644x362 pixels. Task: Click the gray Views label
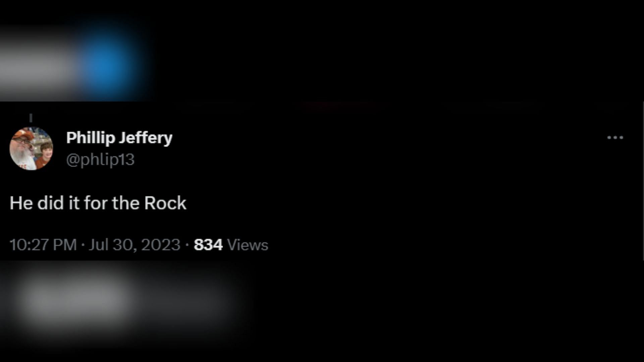pyautogui.click(x=248, y=245)
